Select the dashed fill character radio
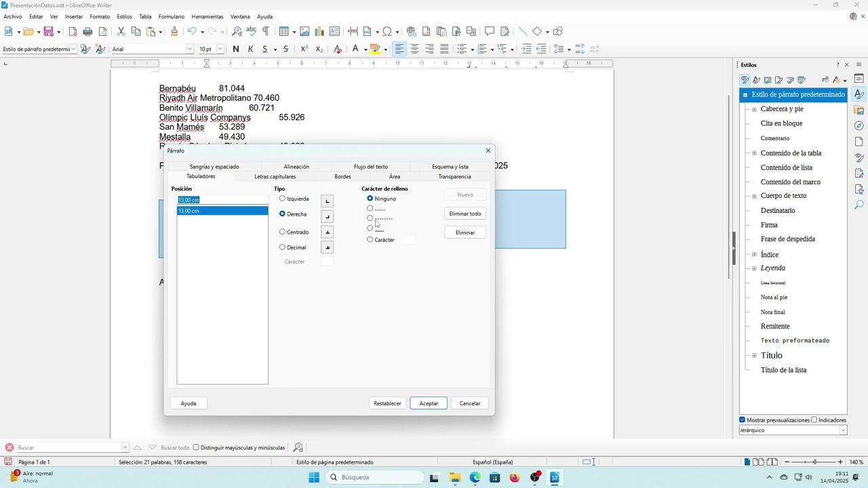 tap(370, 218)
